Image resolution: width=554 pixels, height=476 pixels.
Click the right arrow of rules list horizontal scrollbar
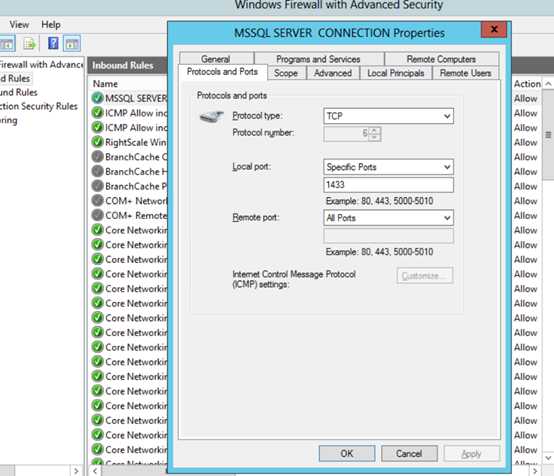535,471
